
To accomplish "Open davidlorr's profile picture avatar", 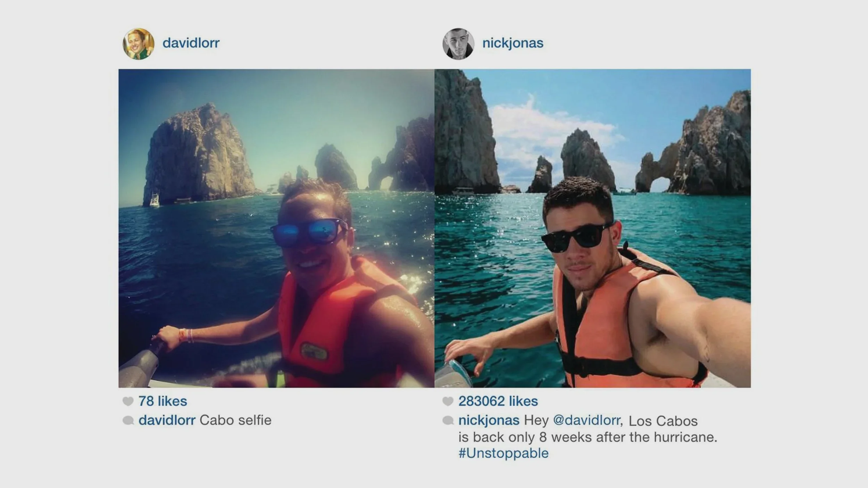I will point(139,44).
